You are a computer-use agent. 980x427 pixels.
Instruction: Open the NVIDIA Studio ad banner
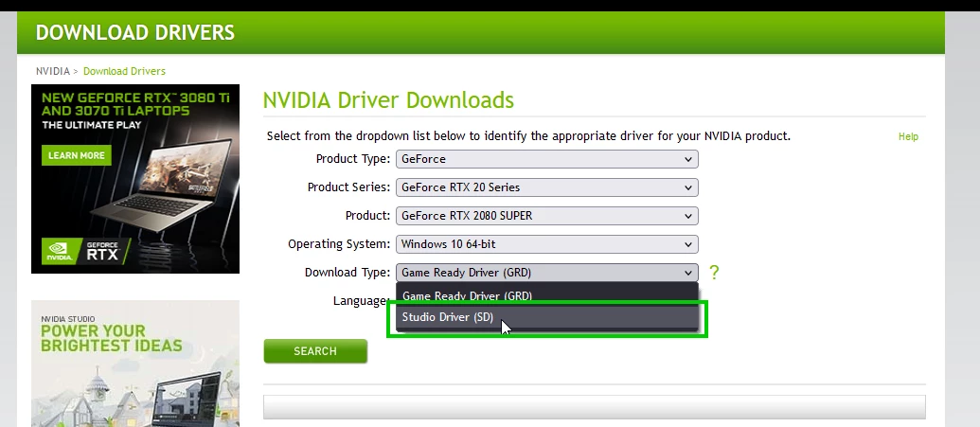(135, 364)
